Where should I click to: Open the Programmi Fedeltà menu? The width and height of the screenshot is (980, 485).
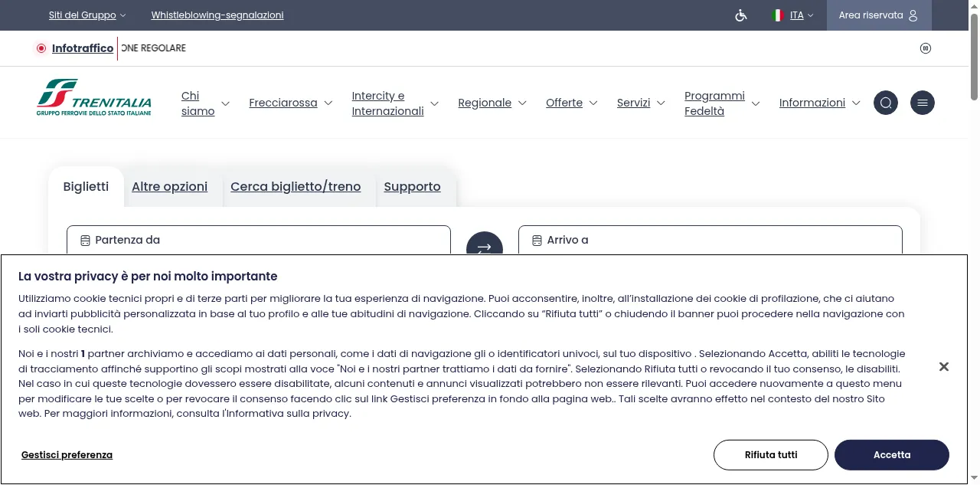pyautogui.click(x=714, y=103)
